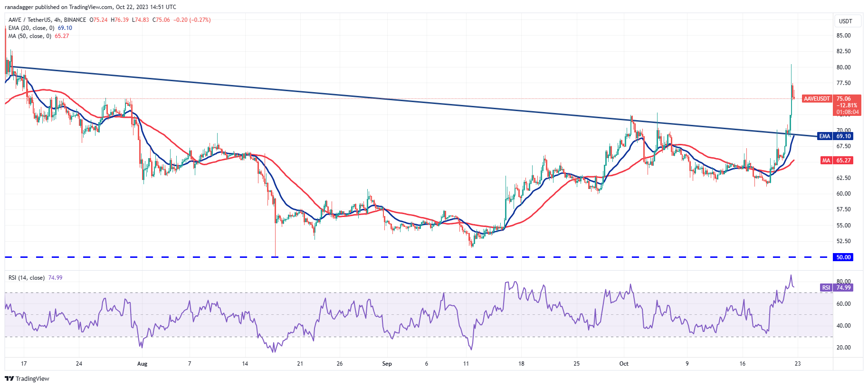Select the Oct label on time axis
The height and width of the screenshot is (387, 868).
pos(624,364)
